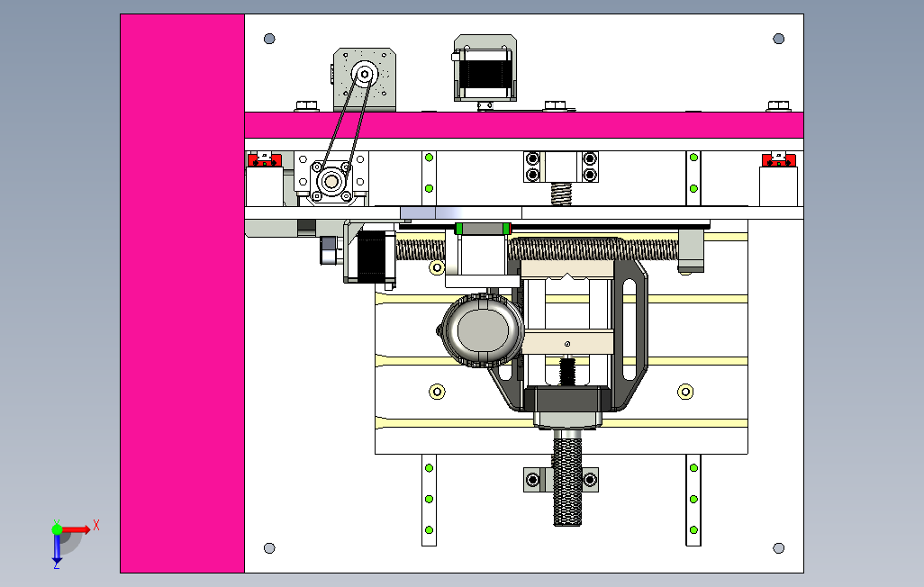
Task: Select the upper-left rail strip with green dots
Action: click(429, 178)
